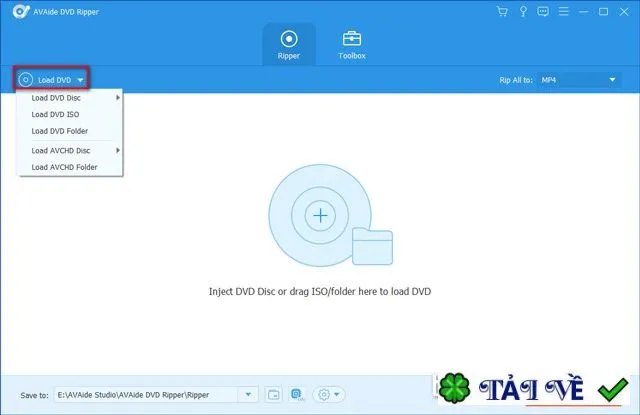Click the folder icon beside the disc
The width and height of the screenshot is (640, 415).
click(x=372, y=246)
